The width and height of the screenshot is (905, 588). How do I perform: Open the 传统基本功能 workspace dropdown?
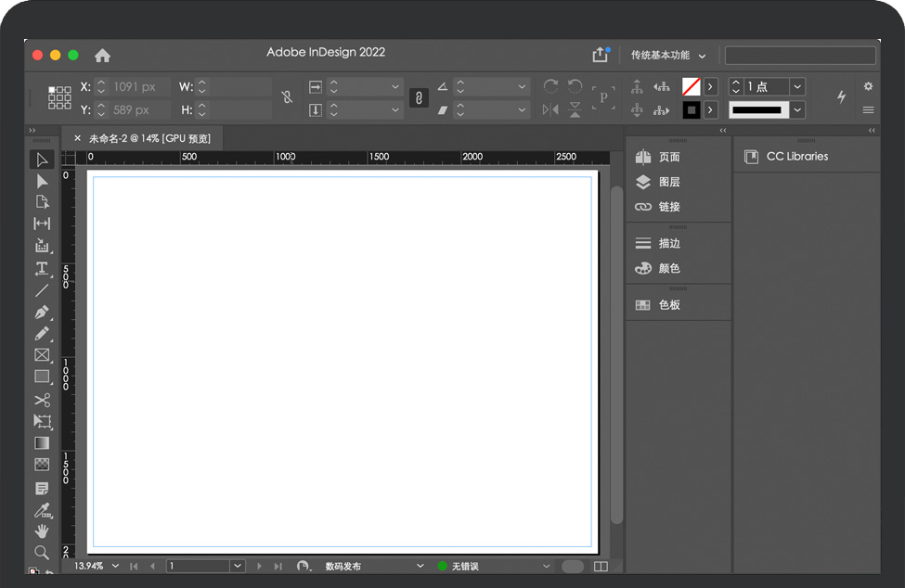point(668,56)
